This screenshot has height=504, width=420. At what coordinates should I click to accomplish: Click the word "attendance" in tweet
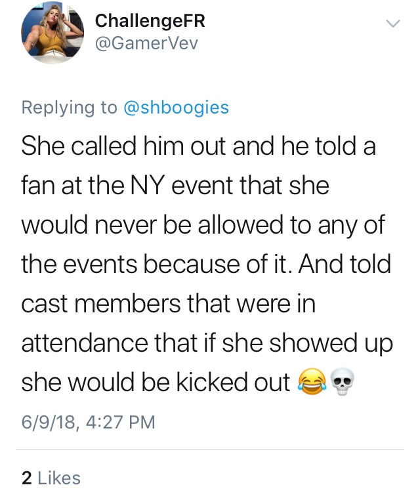(x=85, y=343)
